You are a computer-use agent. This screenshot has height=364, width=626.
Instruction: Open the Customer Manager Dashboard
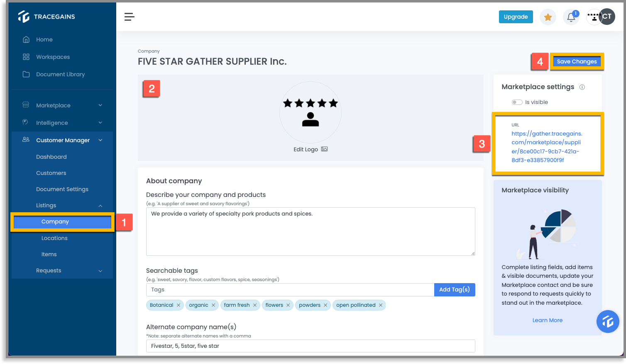(x=51, y=157)
